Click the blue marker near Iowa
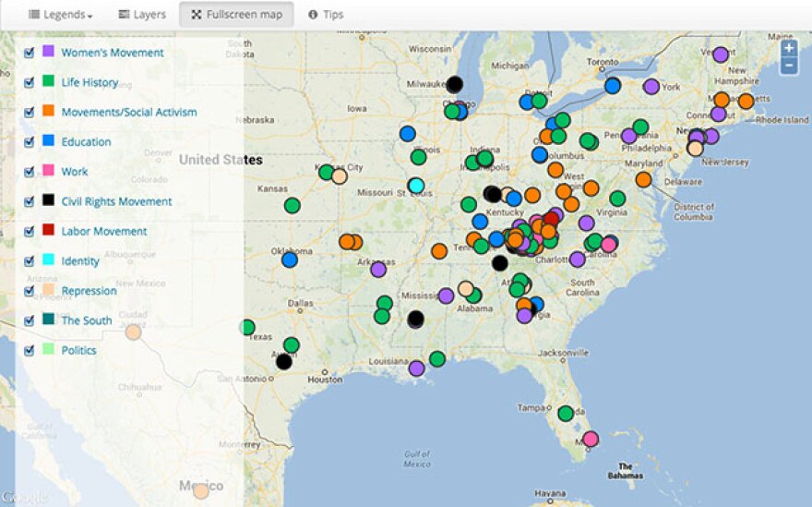812x507 pixels. [408, 134]
